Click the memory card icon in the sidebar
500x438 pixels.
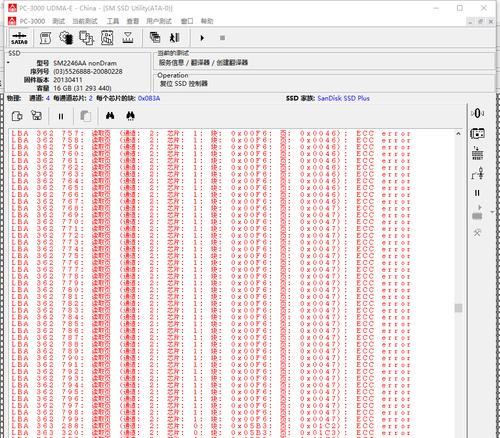(x=477, y=133)
